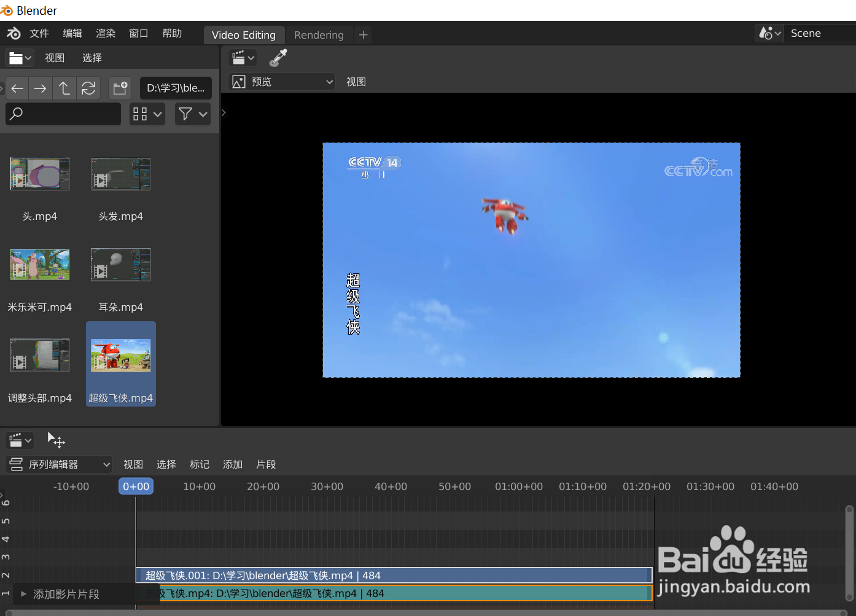Open the scene browse dropdown icon
Screen dimensions: 856x616
pyautogui.click(x=770, y=33)
